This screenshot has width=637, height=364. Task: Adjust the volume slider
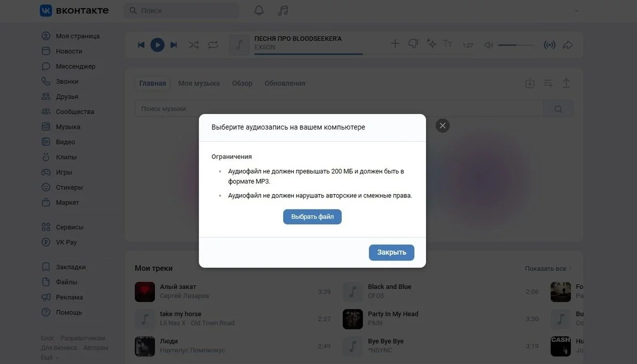(x=515, y=45)
